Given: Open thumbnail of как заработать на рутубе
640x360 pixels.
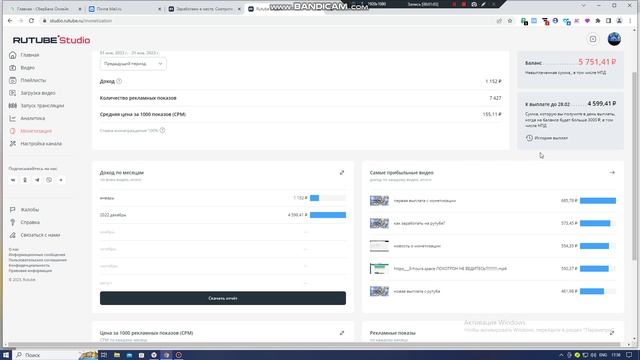Looking at the screenshot, I should (379, 223).
